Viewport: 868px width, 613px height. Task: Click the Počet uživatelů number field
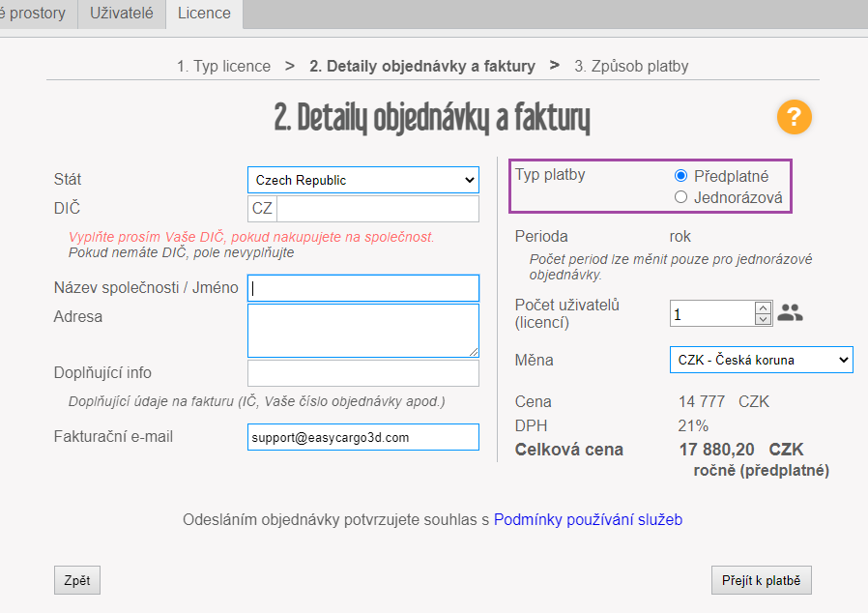pyautogui.click(x=710, y=314)
